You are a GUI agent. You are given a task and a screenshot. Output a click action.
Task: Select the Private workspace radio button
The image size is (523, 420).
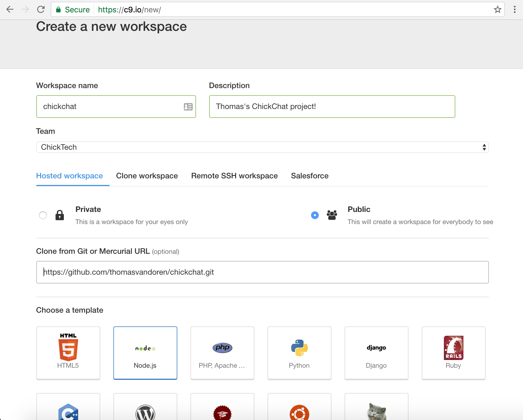point(43,215)
